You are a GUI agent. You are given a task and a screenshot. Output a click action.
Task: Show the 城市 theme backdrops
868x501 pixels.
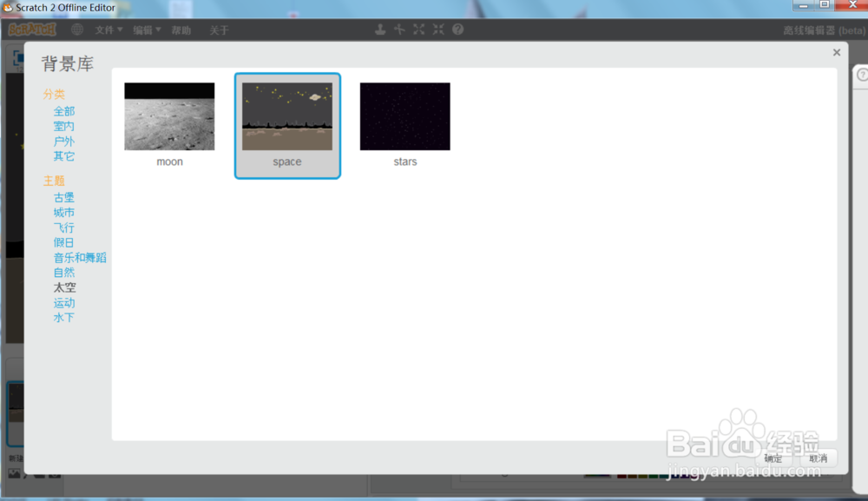coord(64,213)
